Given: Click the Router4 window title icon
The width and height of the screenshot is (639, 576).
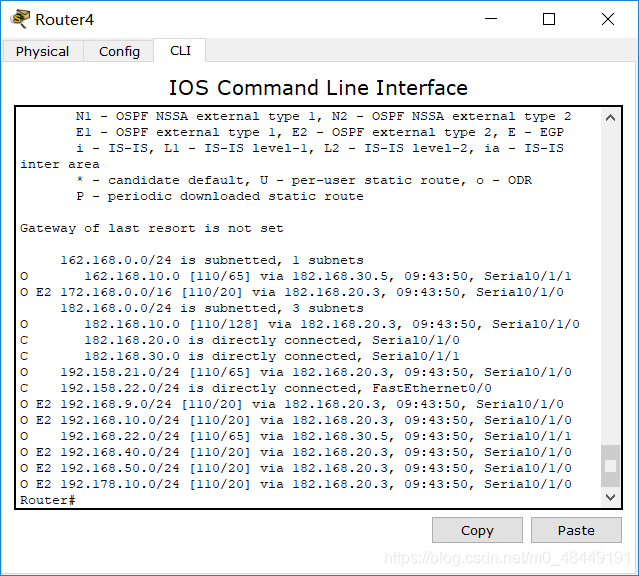Looking at the screenshot, I should pyautogui.click(x=21, y=19).
